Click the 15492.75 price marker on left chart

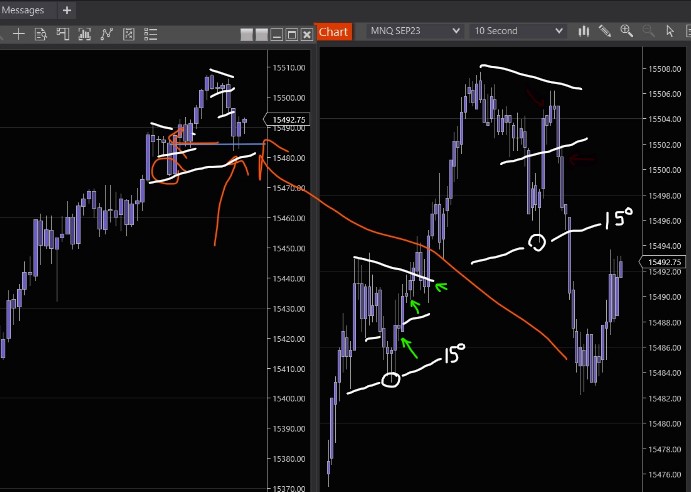click(x=287, y=119)
